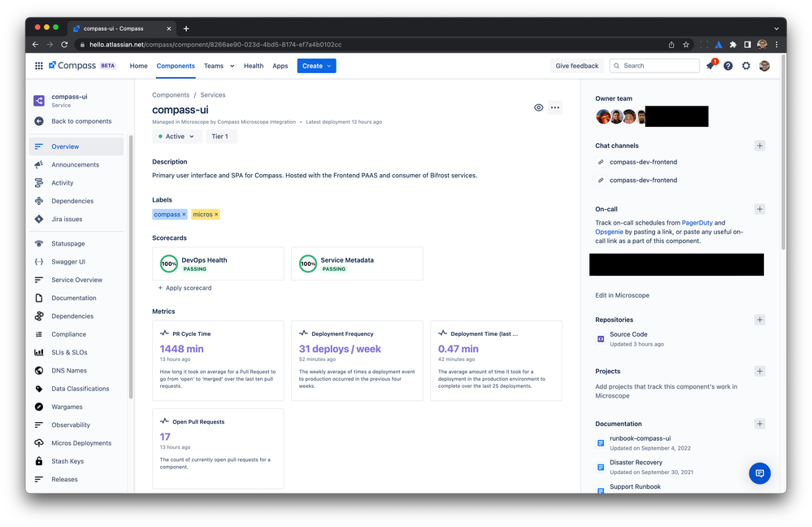Open the Teams menu in top navigation

click(215, 66)
